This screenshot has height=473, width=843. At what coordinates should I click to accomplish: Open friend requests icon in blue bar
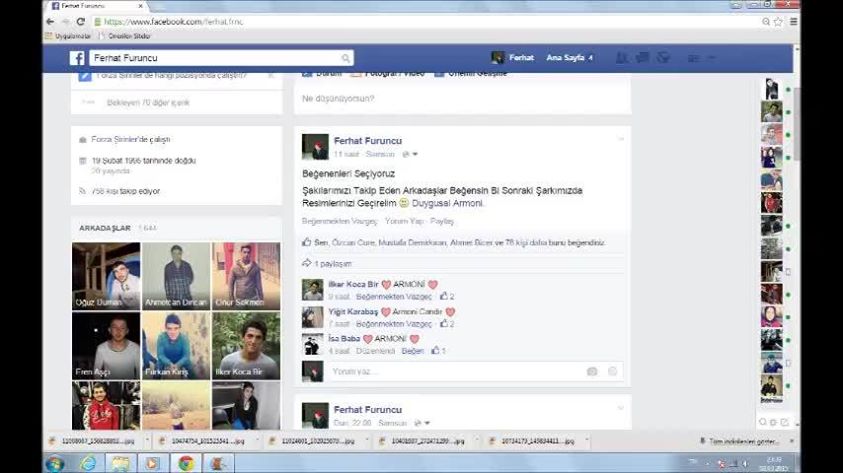[622, 58]
